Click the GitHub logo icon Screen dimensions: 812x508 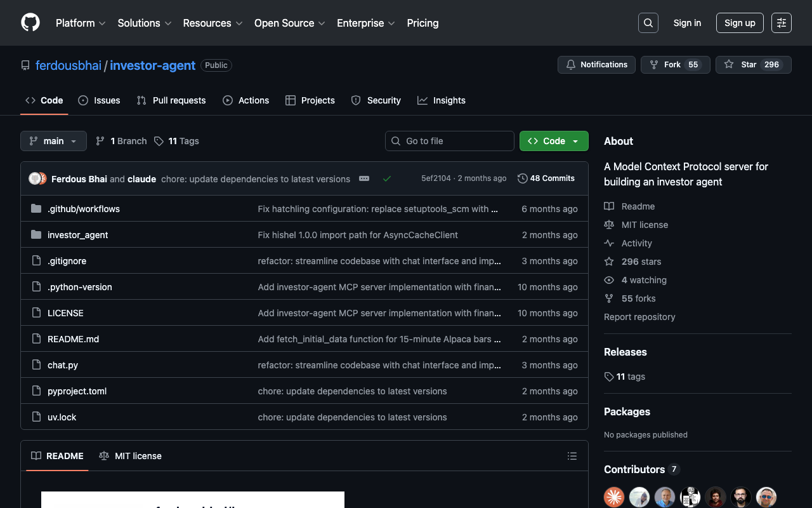[x=30, y=23]
